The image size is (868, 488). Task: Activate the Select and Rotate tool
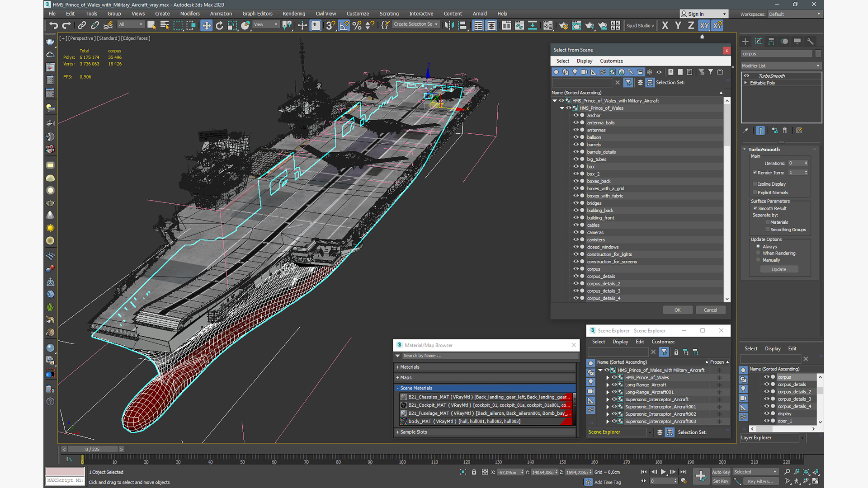(x=219, y=25)
